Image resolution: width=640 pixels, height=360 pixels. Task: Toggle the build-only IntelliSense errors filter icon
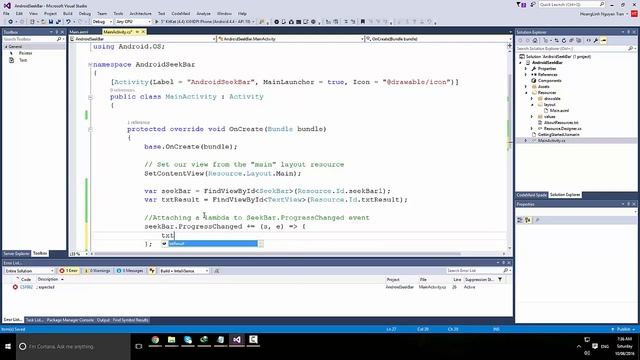pyautogui.click(x=152, y=271)
